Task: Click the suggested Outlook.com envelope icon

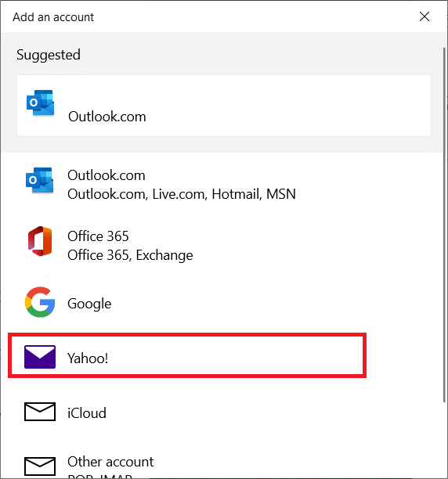Action: [x=41, y=103]
